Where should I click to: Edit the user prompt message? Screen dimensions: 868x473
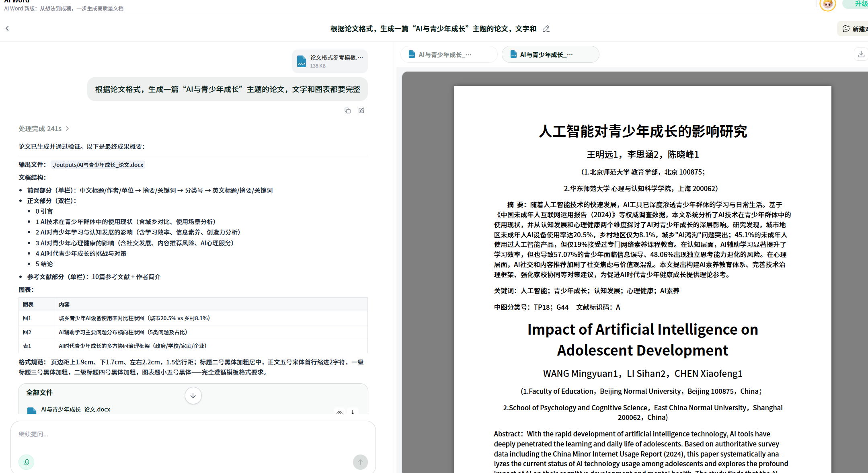(361, 110)
